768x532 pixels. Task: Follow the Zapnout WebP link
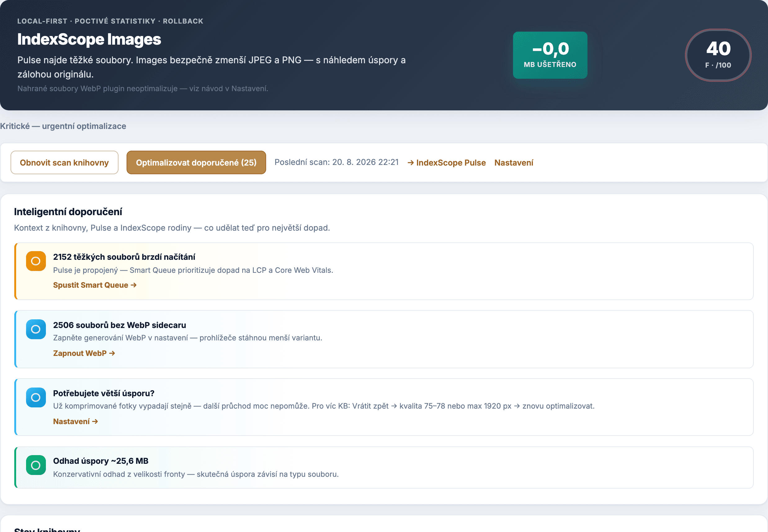click(84, 353)
